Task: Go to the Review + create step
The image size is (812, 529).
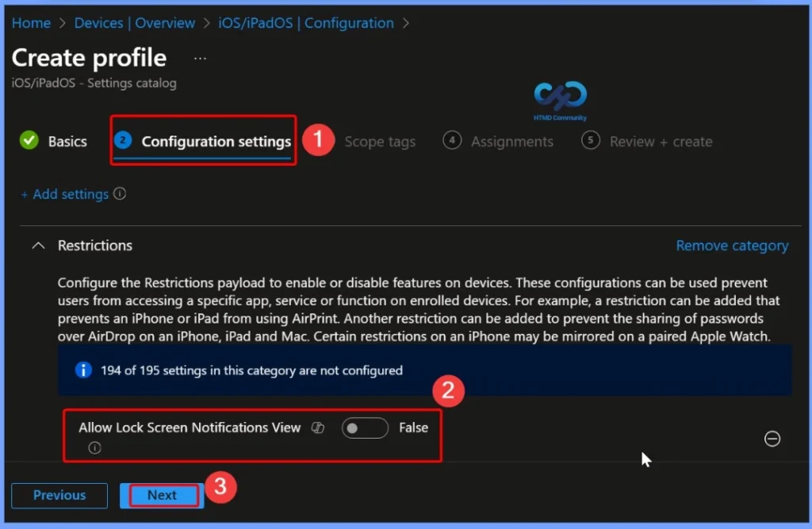Action: coord(661,141)
